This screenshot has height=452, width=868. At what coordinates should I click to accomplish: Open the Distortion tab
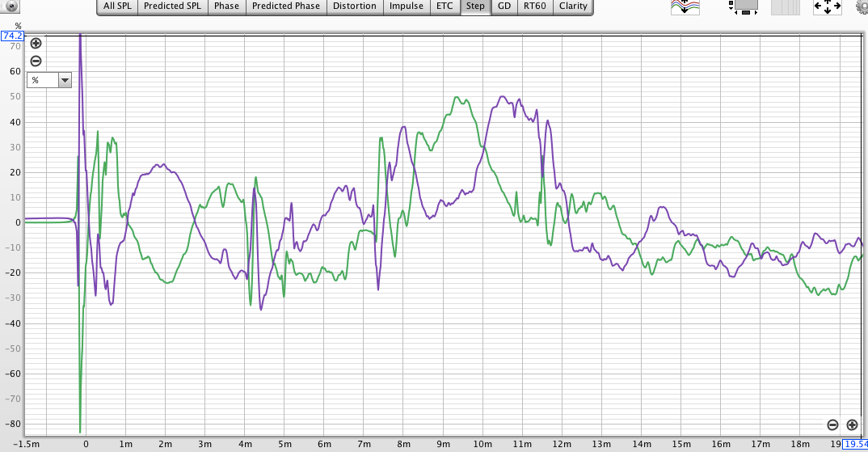355,6
